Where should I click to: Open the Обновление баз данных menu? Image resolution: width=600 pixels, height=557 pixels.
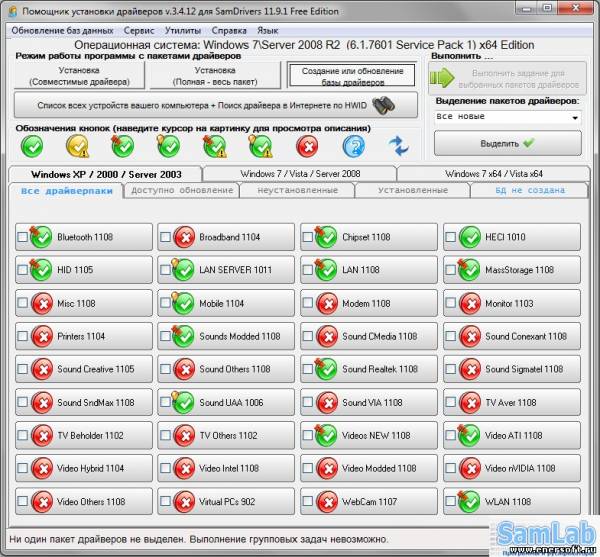[62, 31]
